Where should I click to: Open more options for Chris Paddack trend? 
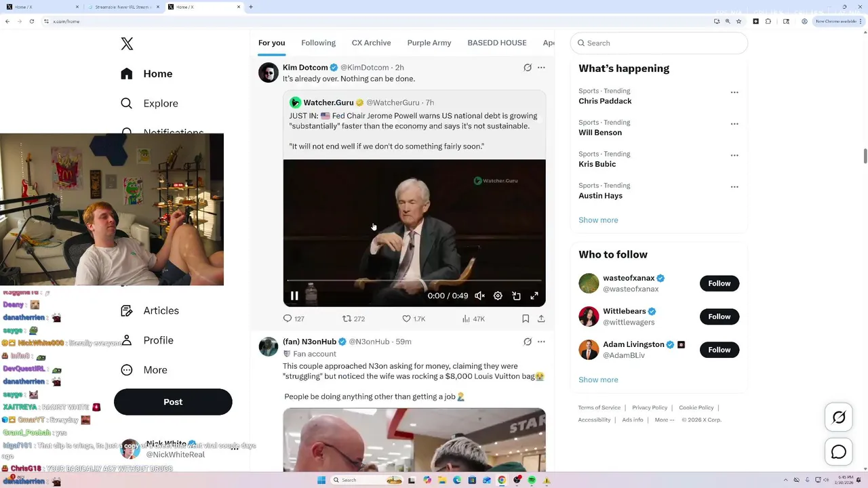(734, 92)
